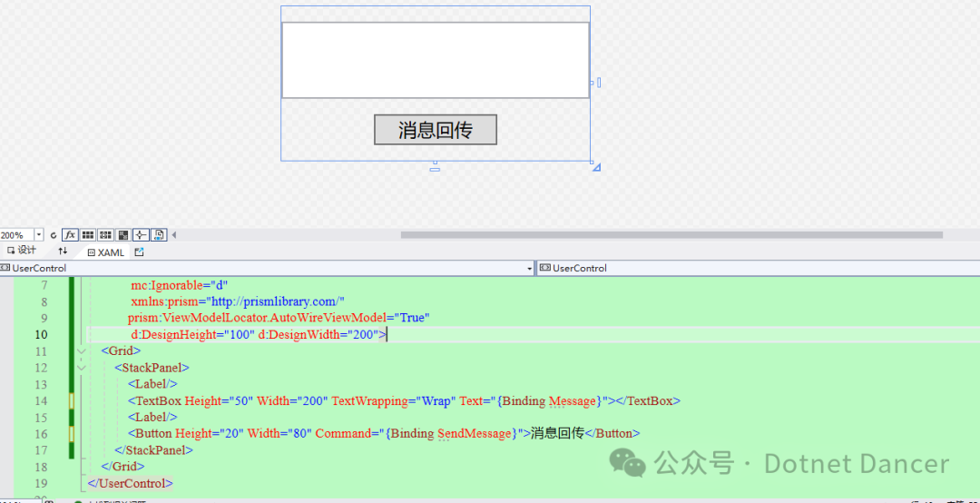Toggle snap to snaplines crosshair button

coord(141,235)
